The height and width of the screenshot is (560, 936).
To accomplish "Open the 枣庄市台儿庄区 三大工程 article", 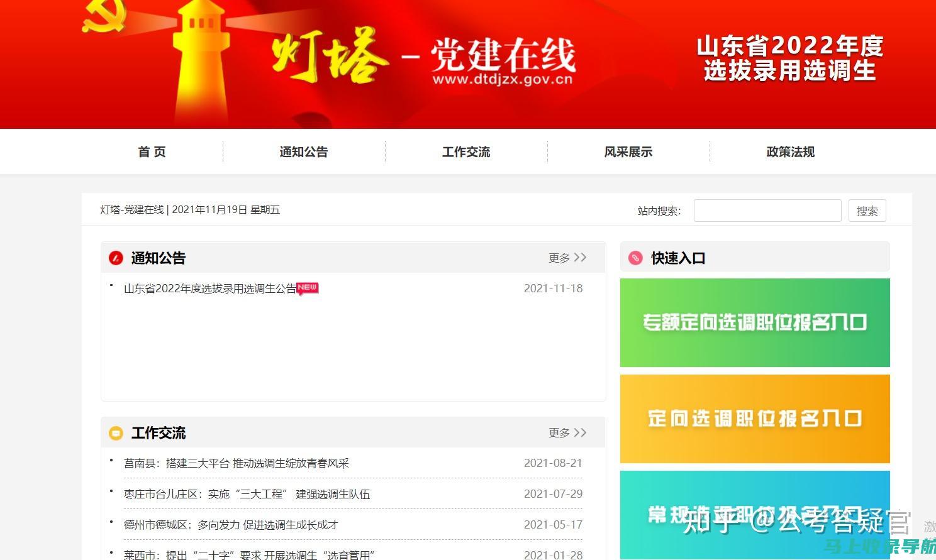I will (247, 494).
